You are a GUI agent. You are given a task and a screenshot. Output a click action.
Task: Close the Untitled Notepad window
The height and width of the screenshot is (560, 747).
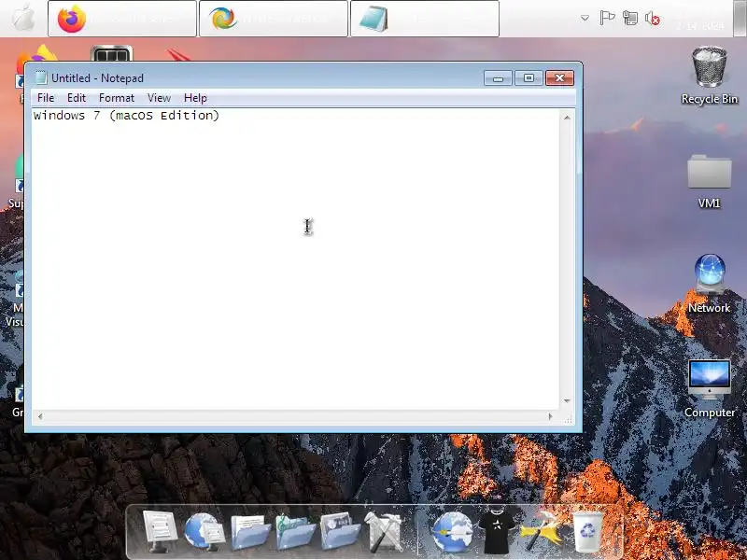[559, 77]
